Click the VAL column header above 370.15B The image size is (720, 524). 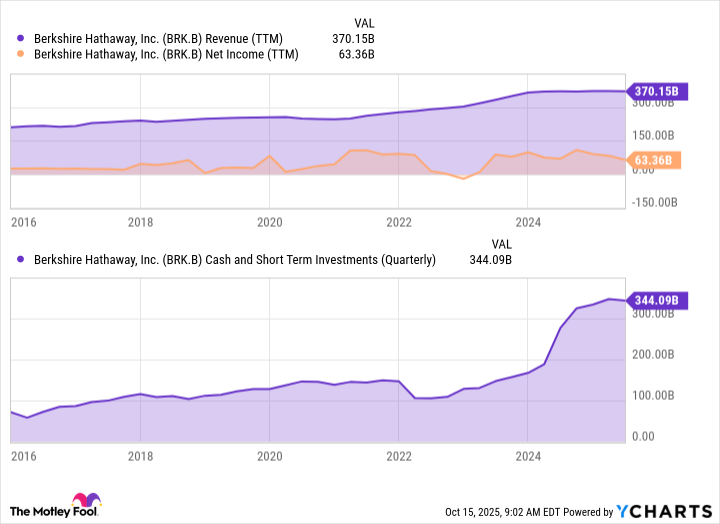(x=366, y=22)
